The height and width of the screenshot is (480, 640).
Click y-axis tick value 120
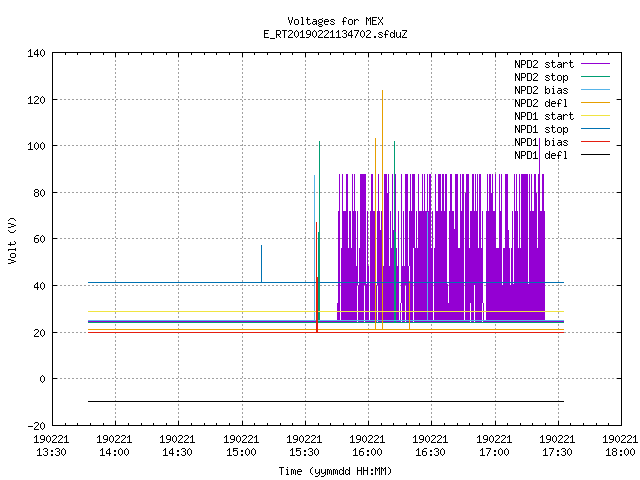coord(36,100)
